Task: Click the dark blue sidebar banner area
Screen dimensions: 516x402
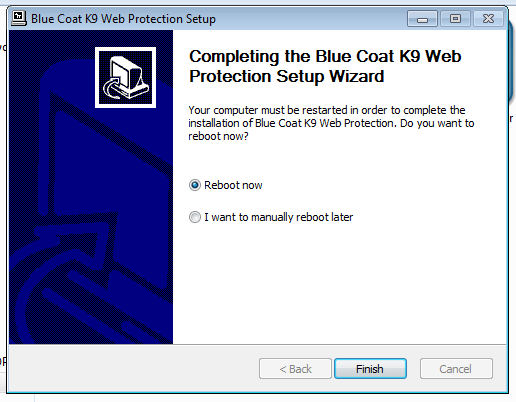Action: pos(91,187)
